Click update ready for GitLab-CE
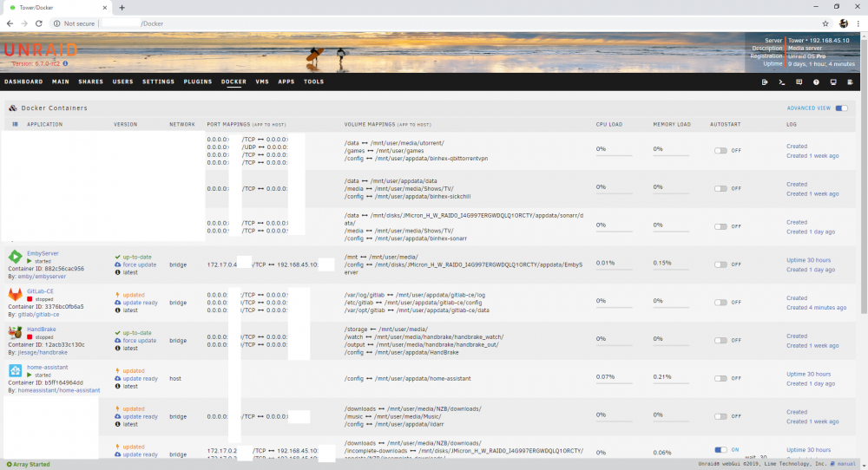Image resolution: width=868 pixels, height=470 pixels. 140,303
